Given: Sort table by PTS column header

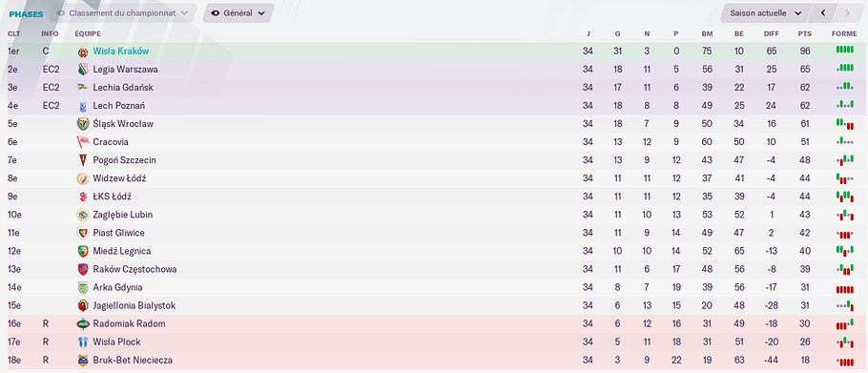Looking at the screenshot, I should tap(804, 33).
